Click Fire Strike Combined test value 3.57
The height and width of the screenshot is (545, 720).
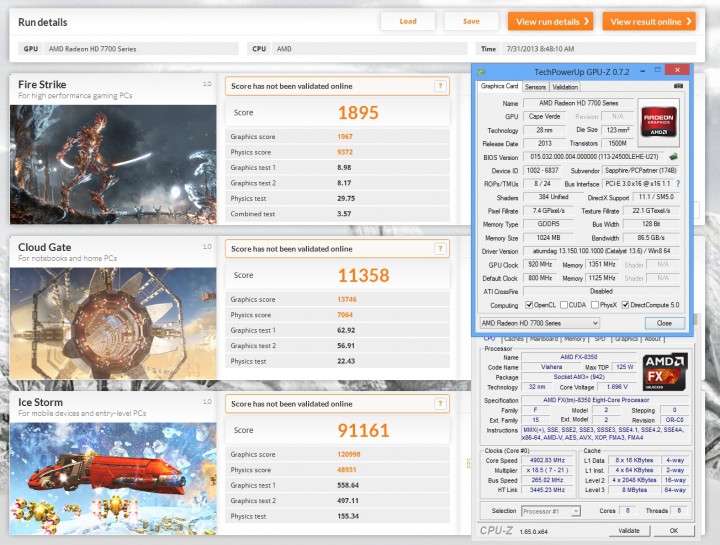tap(344, 214)
